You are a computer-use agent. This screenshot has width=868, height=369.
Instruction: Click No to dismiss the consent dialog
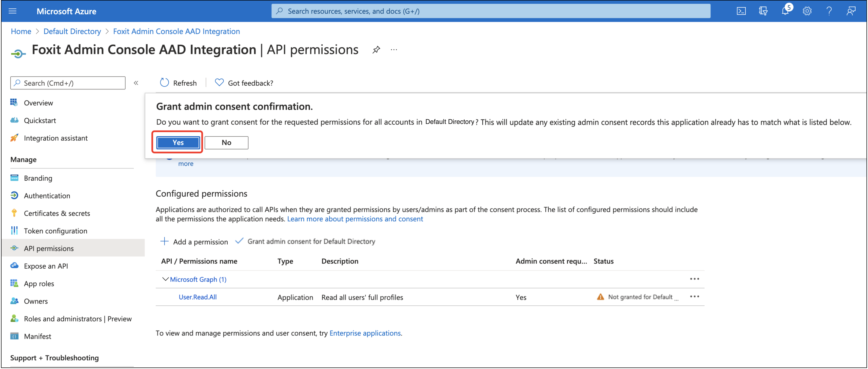click(226, 142)
